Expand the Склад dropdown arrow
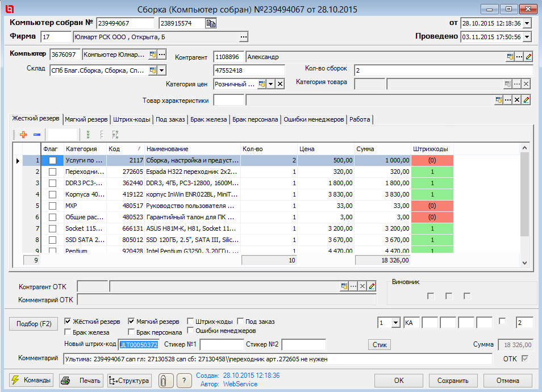This screenshot has width=542, height=392. click(x=162, y=70)
